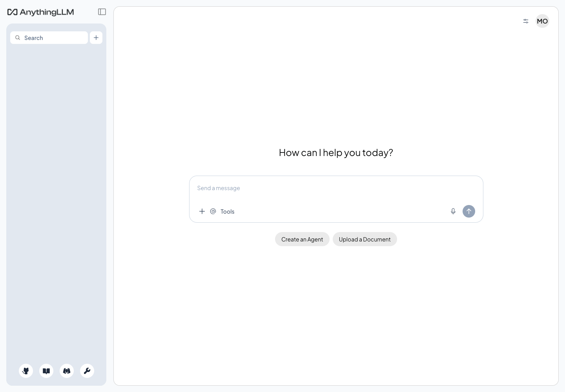Collapse the sidebar panel toggle
Screen dimensions: 565x392
[102, 12]
